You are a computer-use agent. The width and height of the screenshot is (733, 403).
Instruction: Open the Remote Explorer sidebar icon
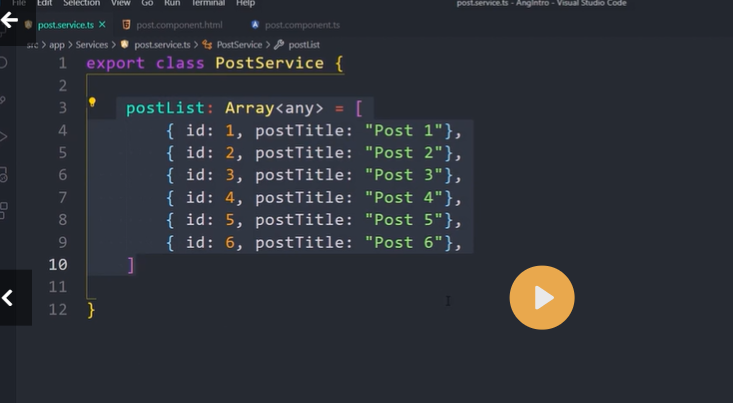pos(4,174)
